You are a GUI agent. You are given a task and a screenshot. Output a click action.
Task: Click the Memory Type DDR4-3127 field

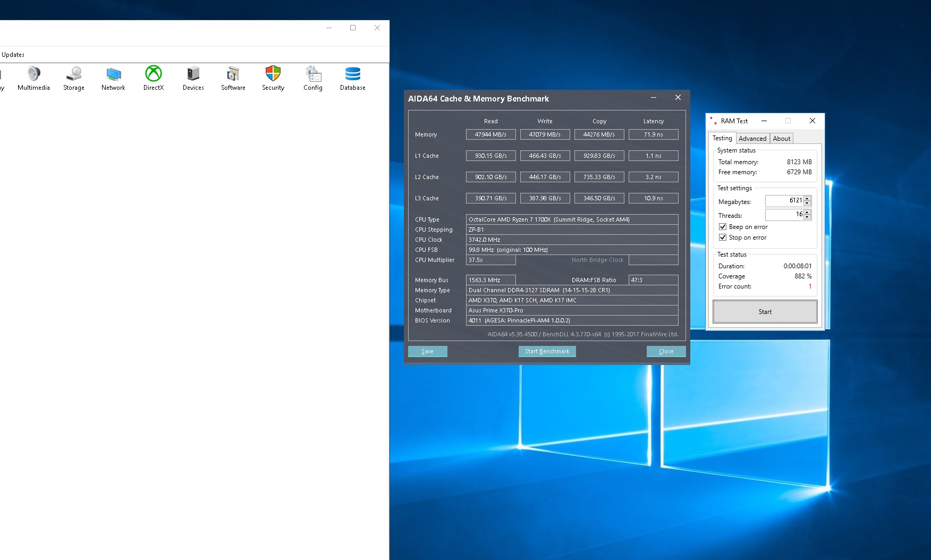(572, 290)
